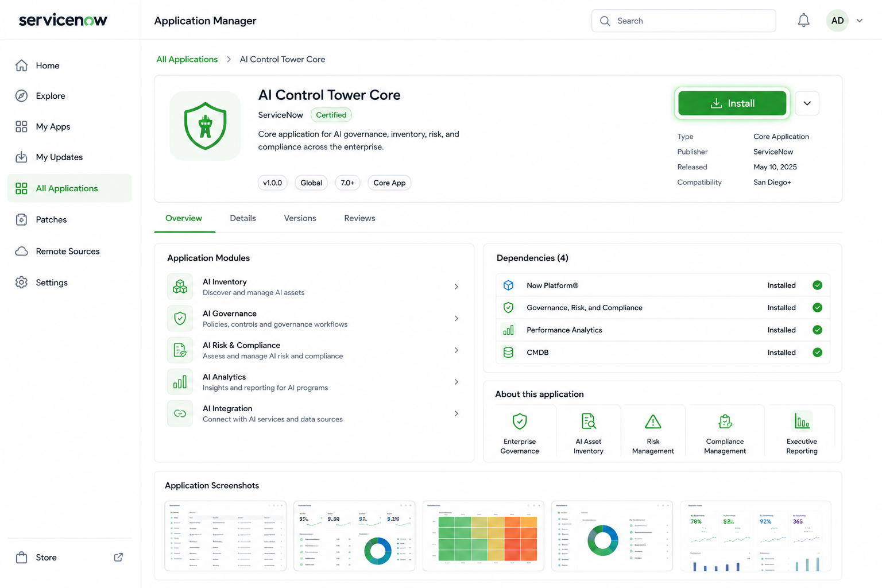Open the notifications bell
This screenshot has height=588, width=882.
click(x=803, y=21)
